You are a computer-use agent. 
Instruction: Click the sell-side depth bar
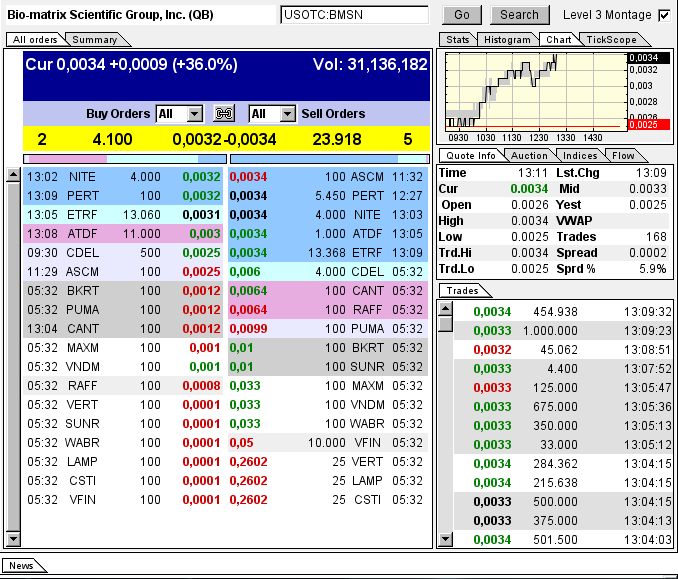click(x=329, y=159)
